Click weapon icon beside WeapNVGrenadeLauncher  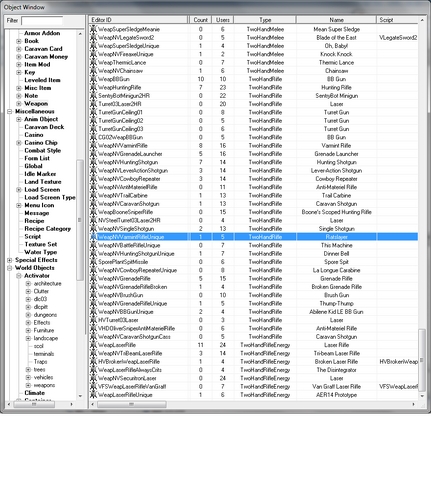93,154
